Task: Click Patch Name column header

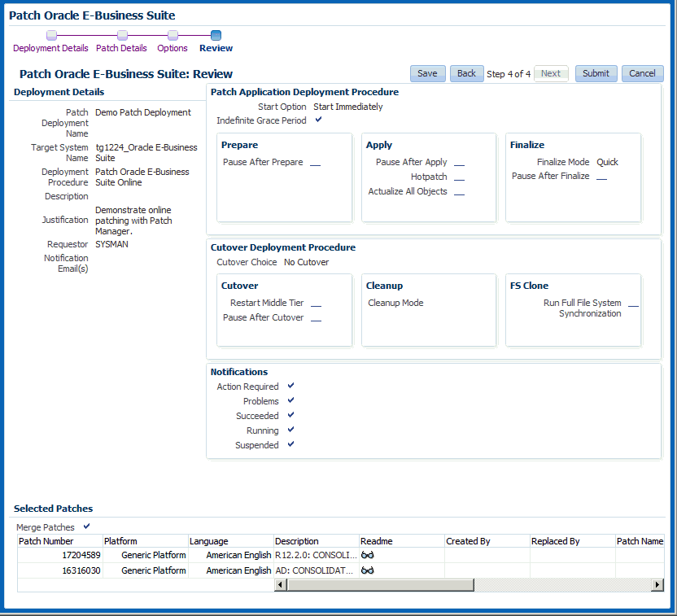Action: click(x=640, y=541)
